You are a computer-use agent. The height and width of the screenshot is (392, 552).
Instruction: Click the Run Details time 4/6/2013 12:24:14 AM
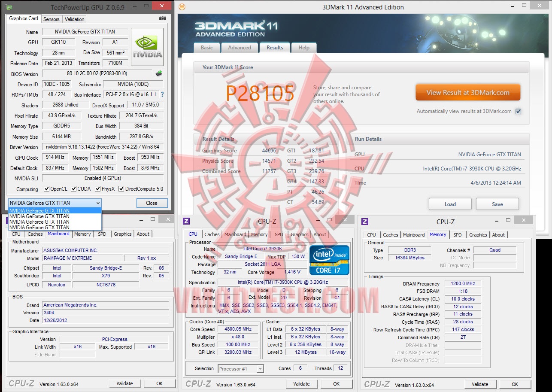[496, 182]
